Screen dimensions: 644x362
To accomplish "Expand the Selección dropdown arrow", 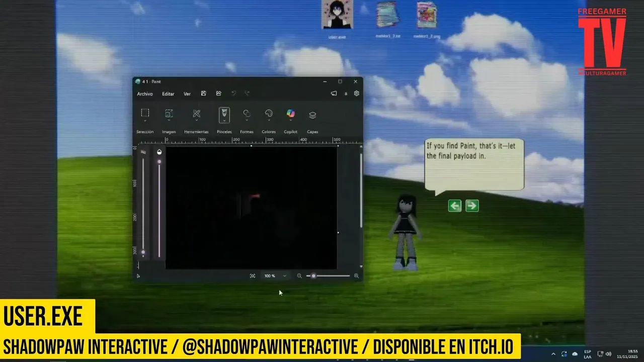I will pos(145,121).
